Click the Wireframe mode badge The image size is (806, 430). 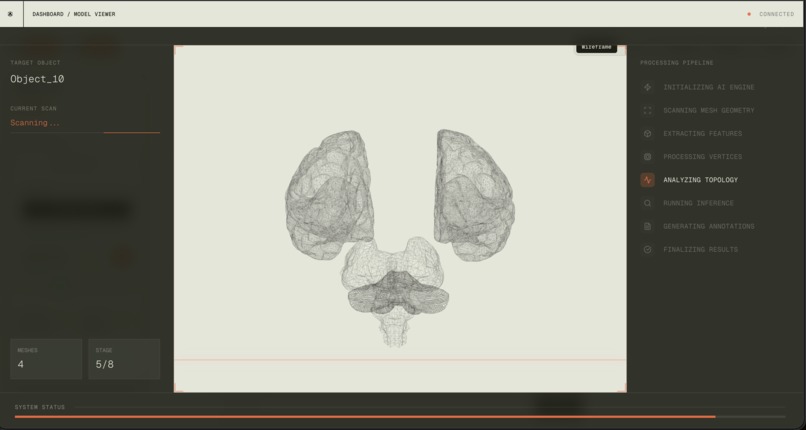pyautogui.click(x=596, y=47)
